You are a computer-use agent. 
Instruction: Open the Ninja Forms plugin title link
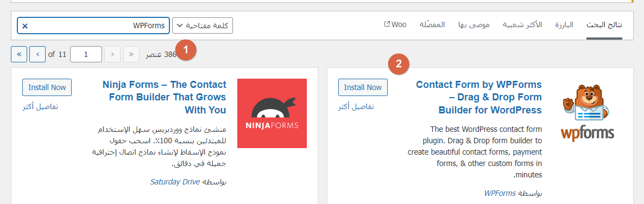(x=165, y=97)
